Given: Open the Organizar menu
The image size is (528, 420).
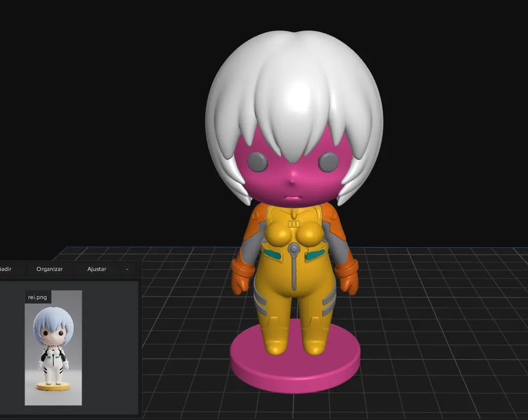Looking at the screenshot, I should [49, 269].
